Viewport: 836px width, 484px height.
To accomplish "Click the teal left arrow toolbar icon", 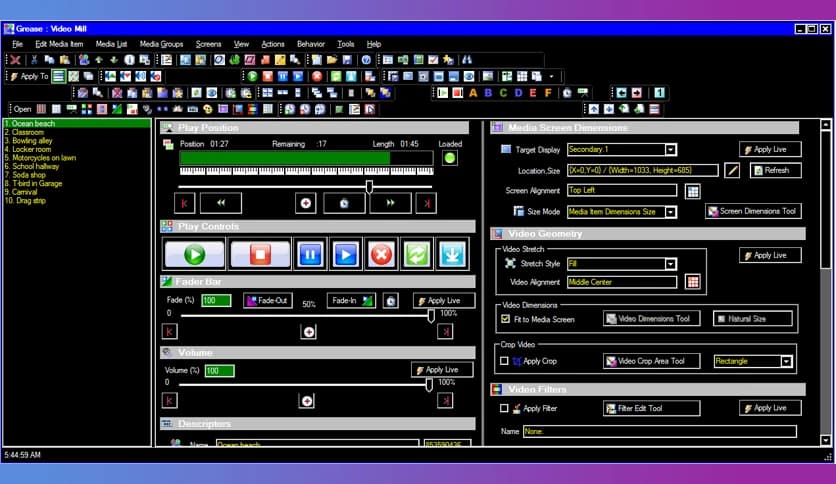I will click(x=622, y=93).
